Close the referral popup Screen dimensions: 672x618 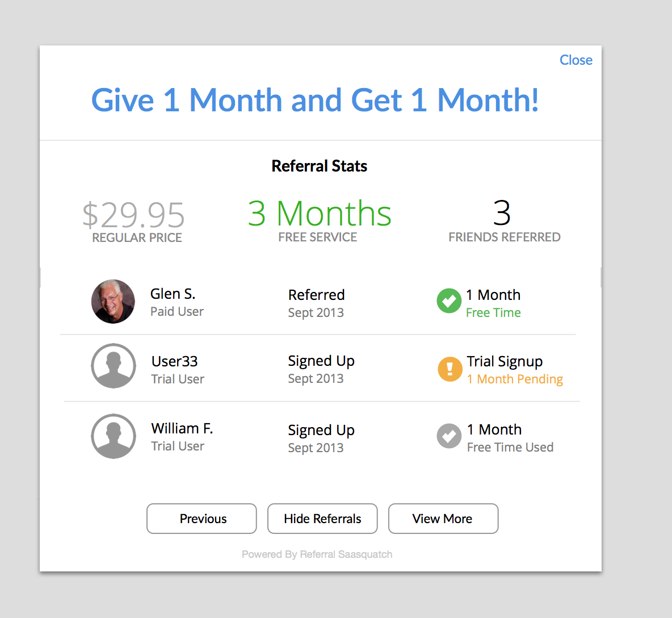point(576,60)
